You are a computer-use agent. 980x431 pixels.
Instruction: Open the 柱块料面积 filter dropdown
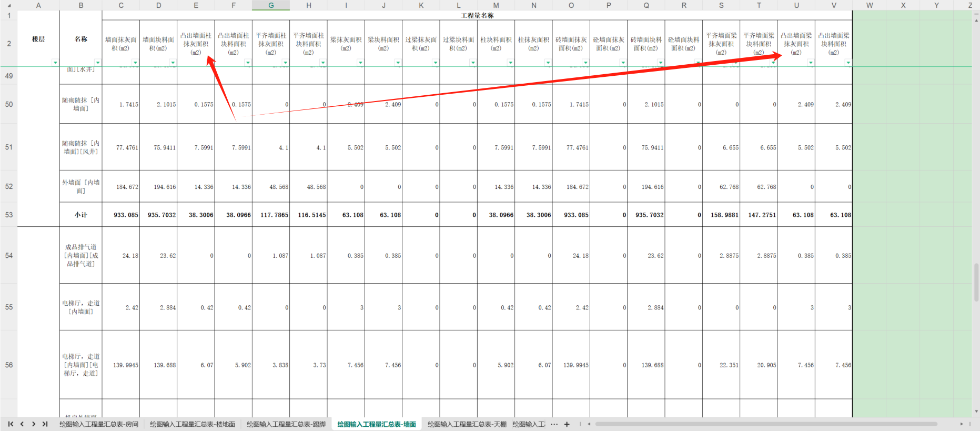point(510,63)
